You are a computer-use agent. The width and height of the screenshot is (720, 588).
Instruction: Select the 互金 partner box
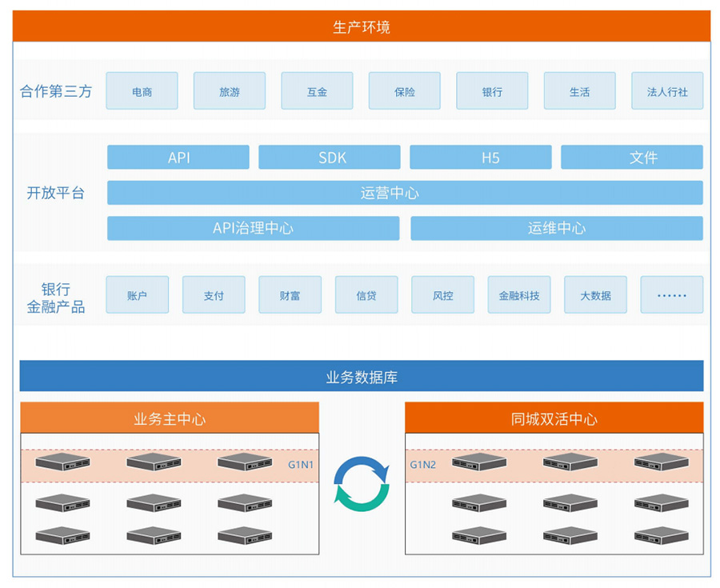pos(318,91)
